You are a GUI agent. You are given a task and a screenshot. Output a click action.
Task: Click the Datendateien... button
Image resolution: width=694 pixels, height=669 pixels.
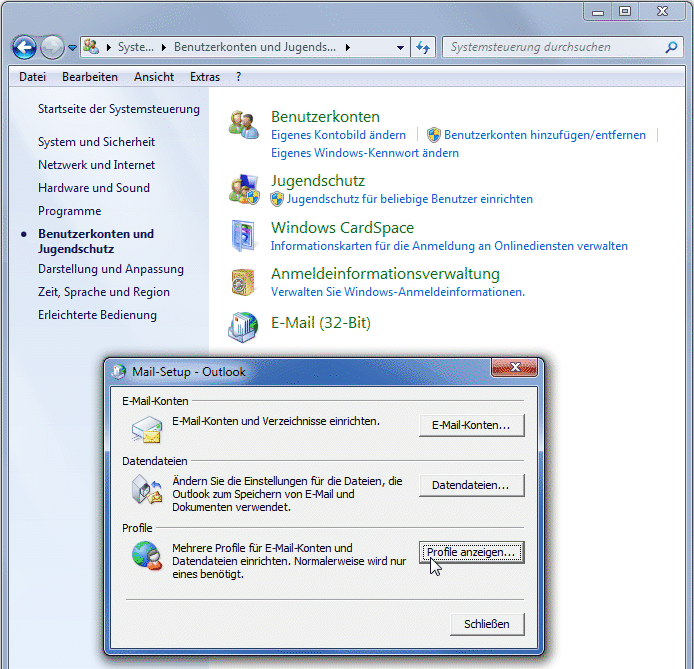click(471, 485)
